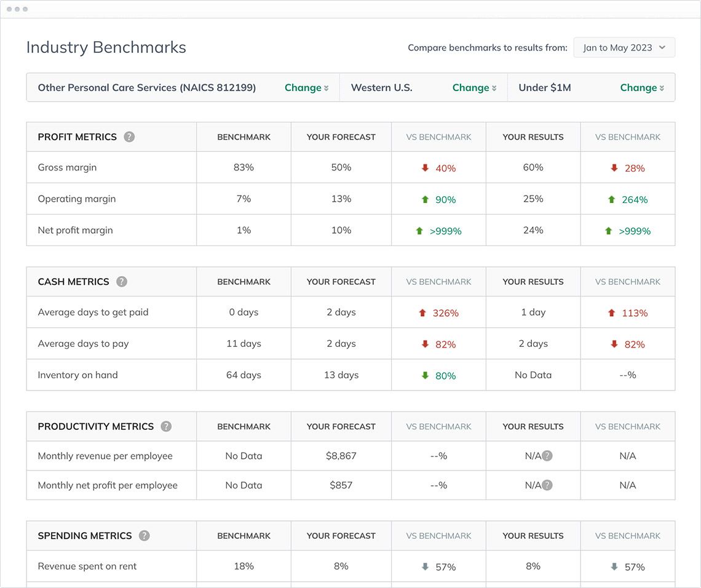Click gray down arrow in rent results comparison

pos(614,566)
